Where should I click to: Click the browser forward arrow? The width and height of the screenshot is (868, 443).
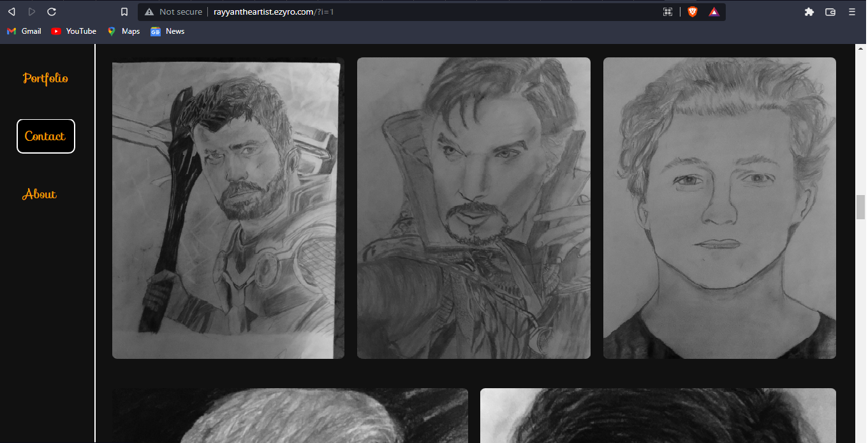[32, 11]
